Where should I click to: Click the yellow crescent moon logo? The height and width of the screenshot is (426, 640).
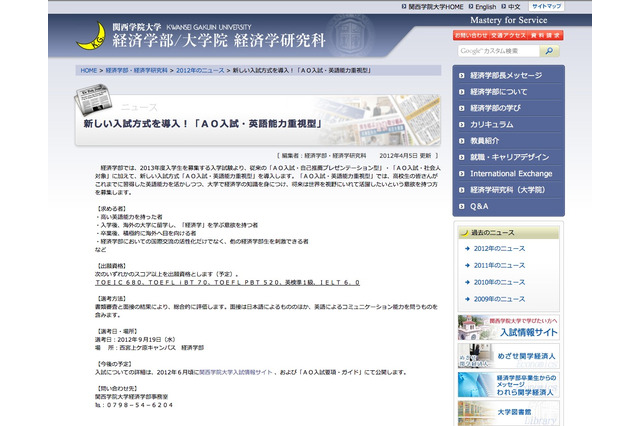[x=91, y=36]
